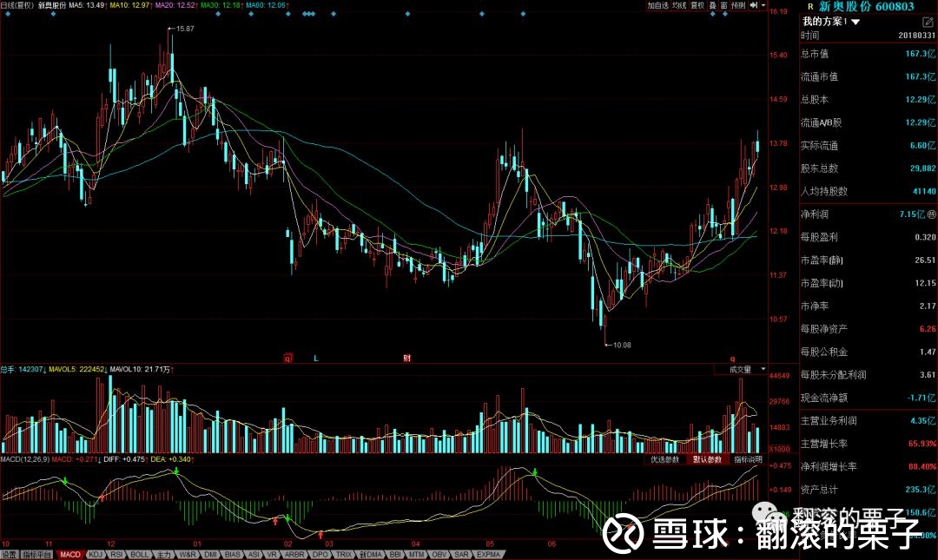Open the SAR indicator
The image size is (938, 560).
click(x=460, y=554)
